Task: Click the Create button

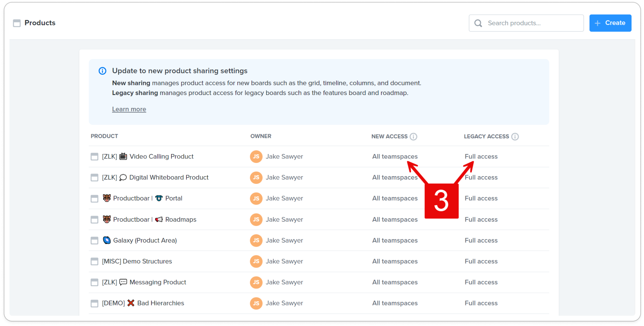Action: point(610,23)
